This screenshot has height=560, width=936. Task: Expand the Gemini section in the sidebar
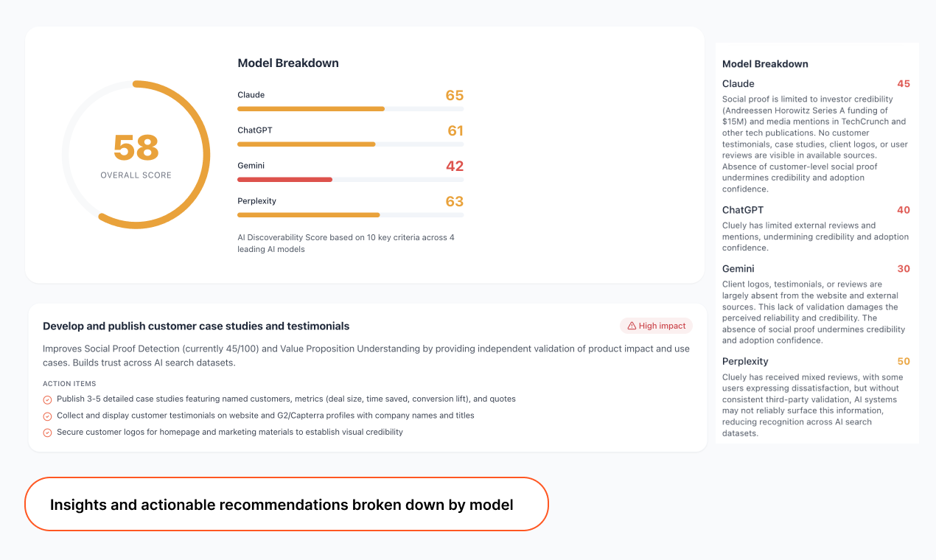tap(738, 269)
